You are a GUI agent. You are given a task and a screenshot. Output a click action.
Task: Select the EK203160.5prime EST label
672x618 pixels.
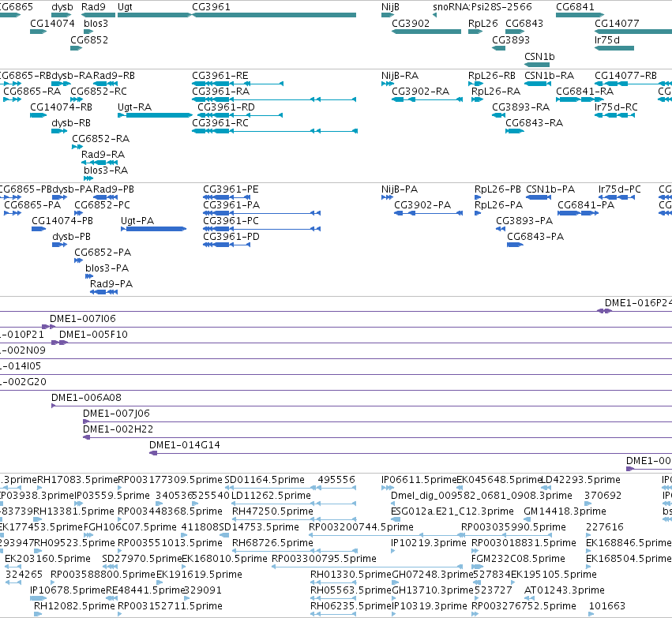click(x=47, y=559)
